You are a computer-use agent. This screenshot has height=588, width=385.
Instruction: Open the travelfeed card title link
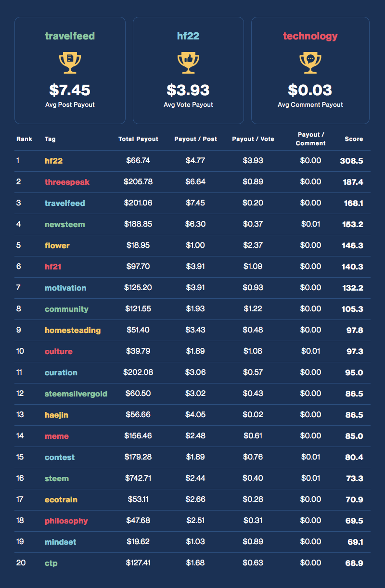pos(70,36)
